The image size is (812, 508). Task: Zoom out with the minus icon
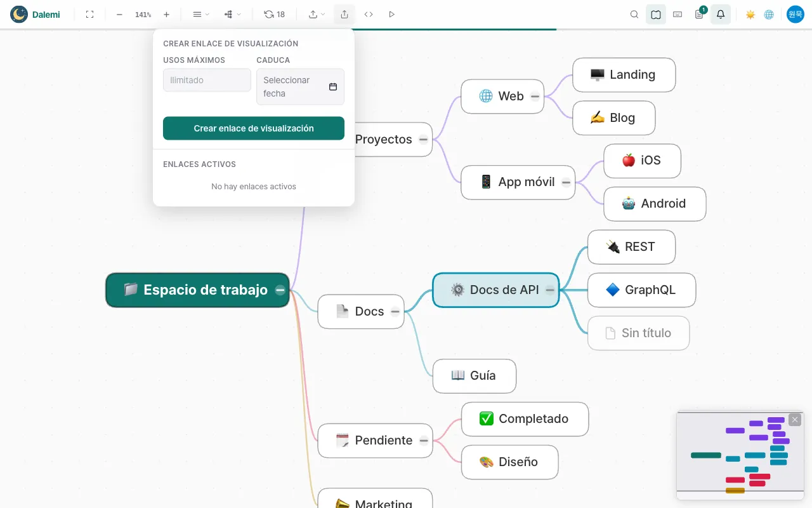point(119,14)
